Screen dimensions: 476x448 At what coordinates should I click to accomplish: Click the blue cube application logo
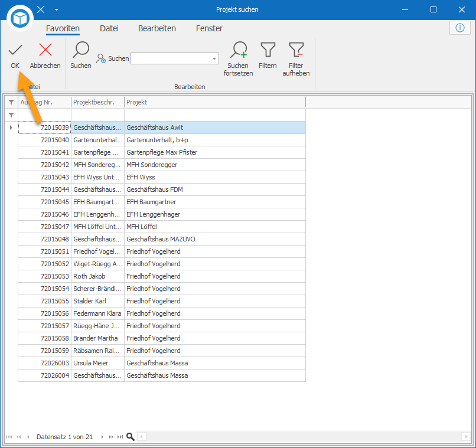coord(20,18)
